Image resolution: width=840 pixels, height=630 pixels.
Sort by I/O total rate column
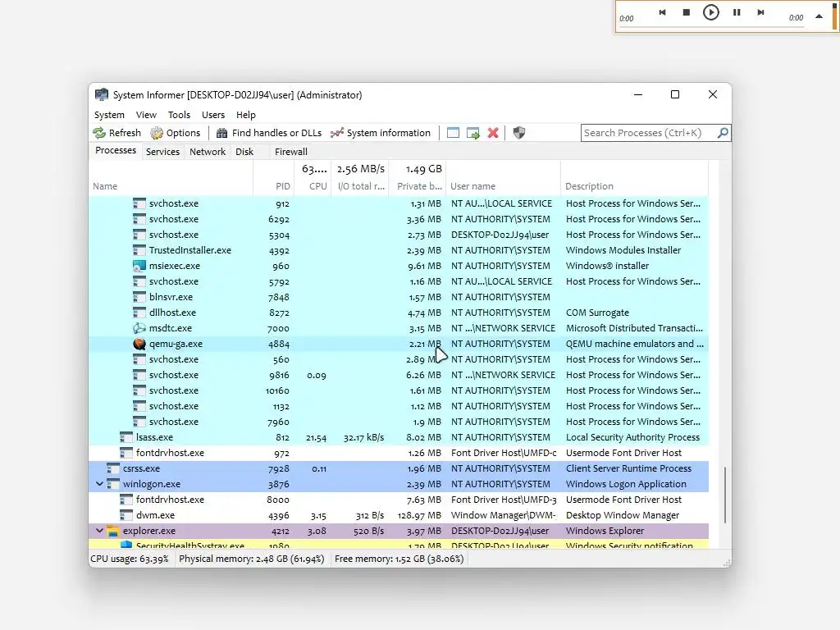pos(360,186)
